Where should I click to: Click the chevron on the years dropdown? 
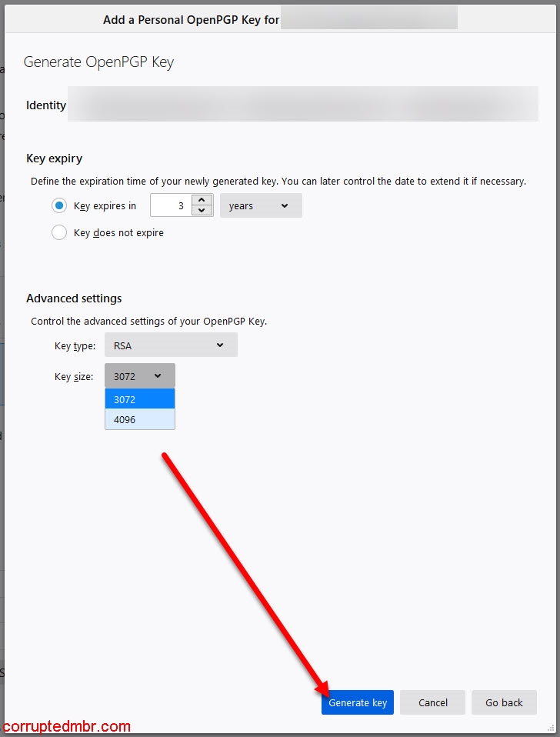point(285,205)
